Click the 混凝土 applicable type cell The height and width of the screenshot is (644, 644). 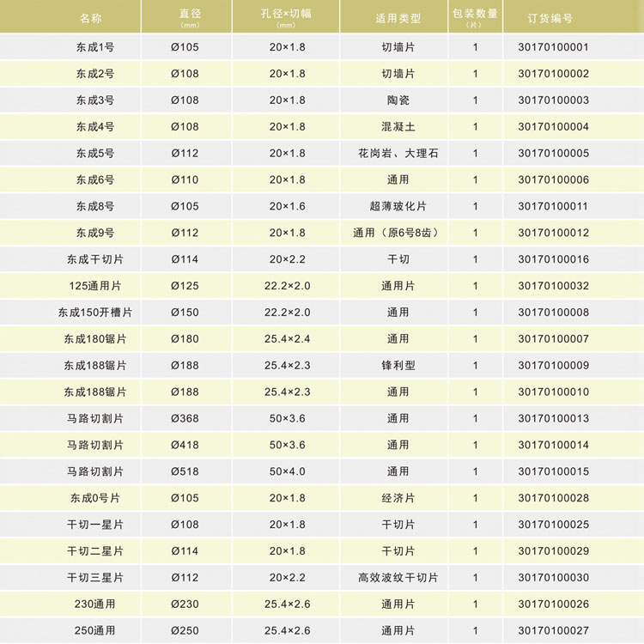pos(398,127)
